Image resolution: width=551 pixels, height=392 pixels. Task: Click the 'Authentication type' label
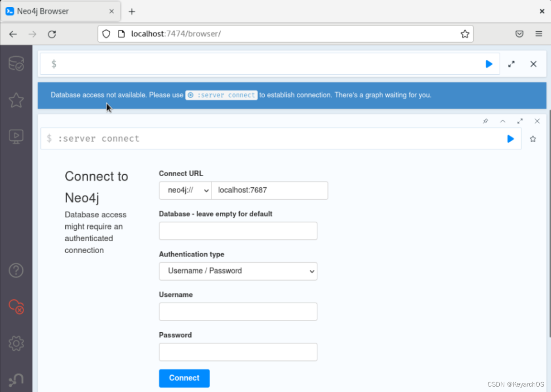click(x=192, y=254)
